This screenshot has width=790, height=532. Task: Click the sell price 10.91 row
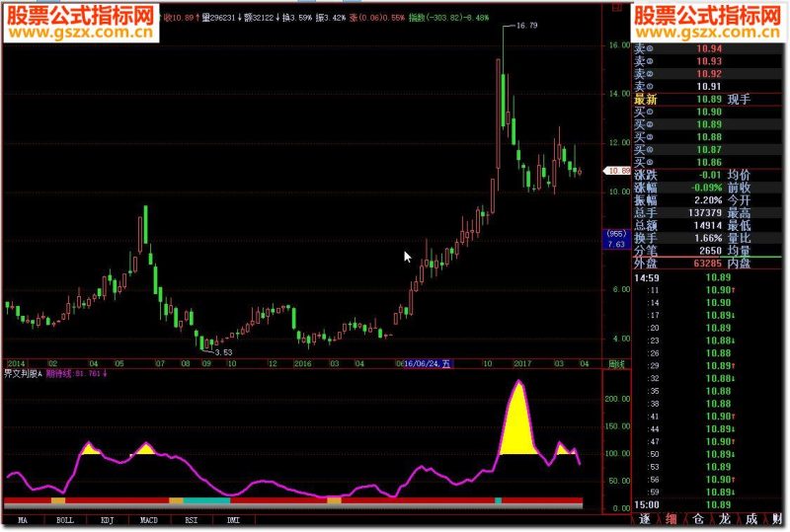(708, 87)
